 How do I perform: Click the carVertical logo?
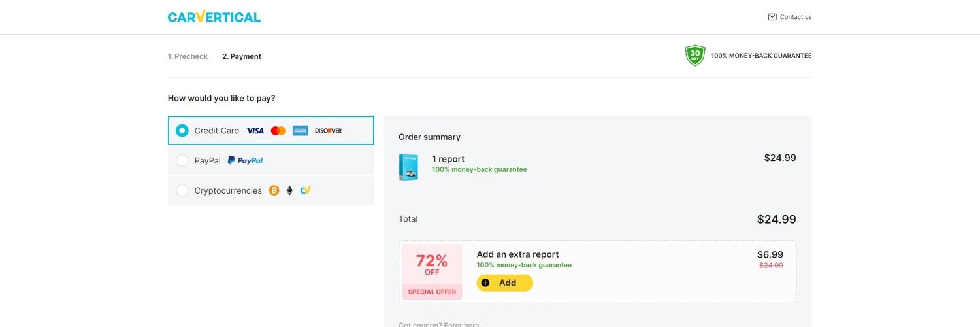tap(214, 16)
